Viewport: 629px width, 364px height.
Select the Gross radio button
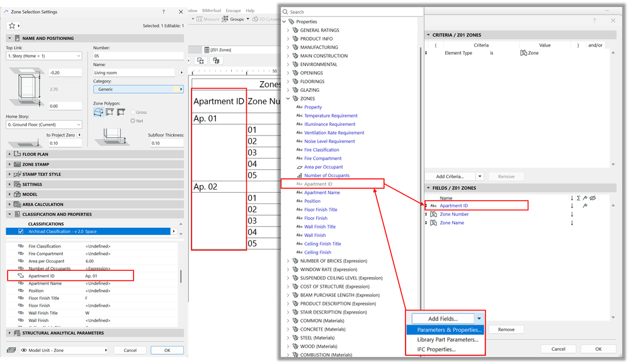point(133,112)
